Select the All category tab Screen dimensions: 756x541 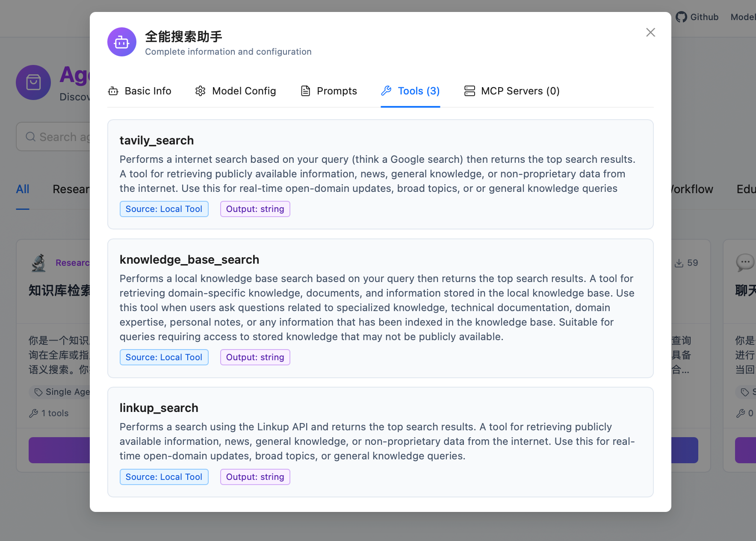[x=23, y=189]
